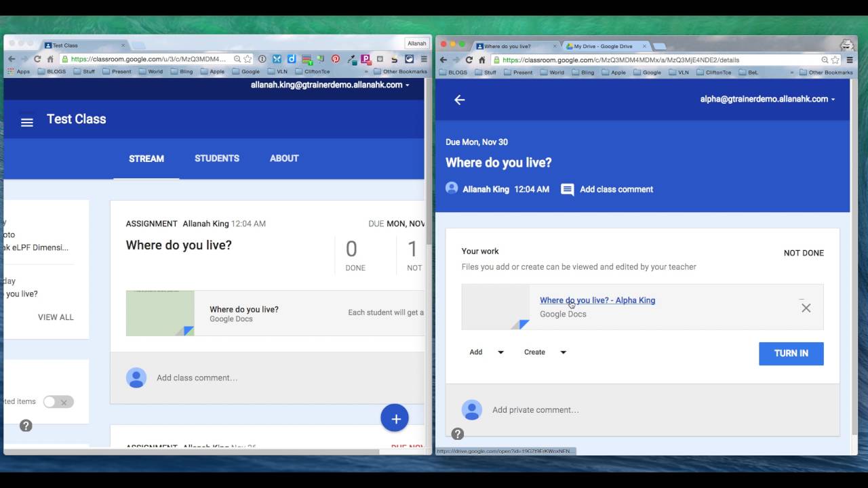Click the 0 DONE count
Screen dimensions: 868x488
click(x=355, y=255)
